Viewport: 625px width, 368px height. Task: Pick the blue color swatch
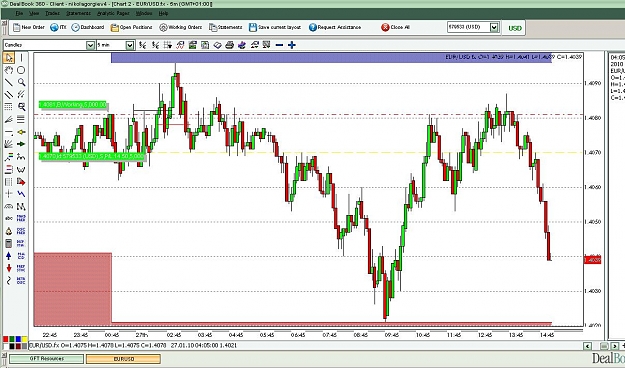(x=18, y=339)
